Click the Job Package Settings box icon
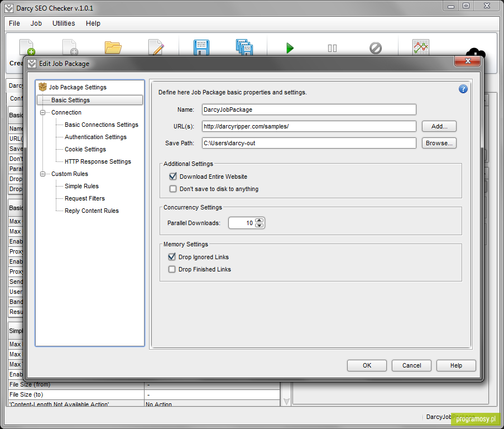 (x=42, y=87)
